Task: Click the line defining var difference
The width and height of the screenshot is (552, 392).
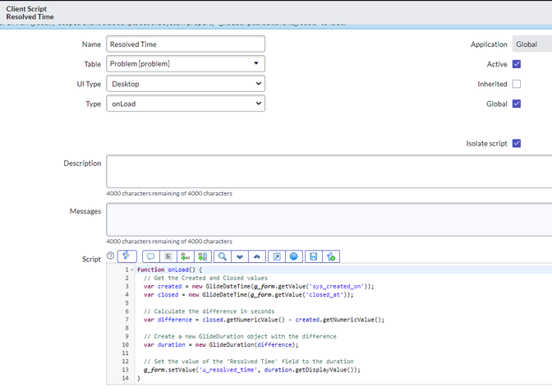Action: click(x=264, y=320)
